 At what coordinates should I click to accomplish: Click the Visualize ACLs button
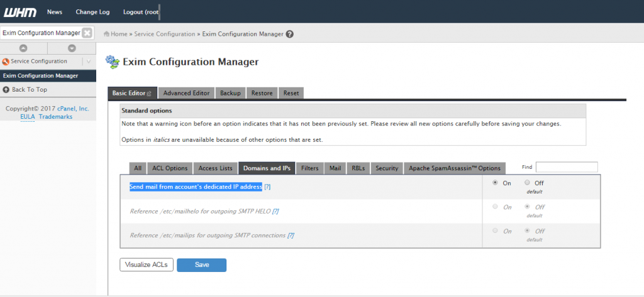pos(147,265)
